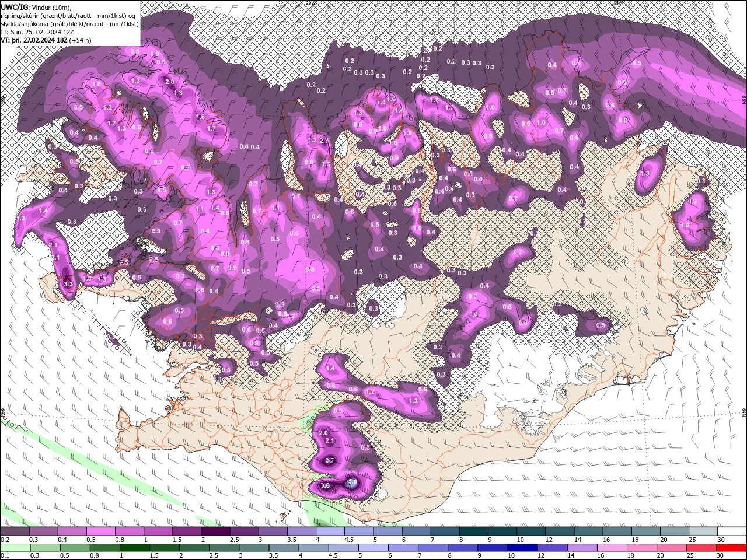Click the "IT: Sun. 25. 02. 2024 12Z" line
The height and width of the screenshot is (560, 747).
tap(39, 32)
